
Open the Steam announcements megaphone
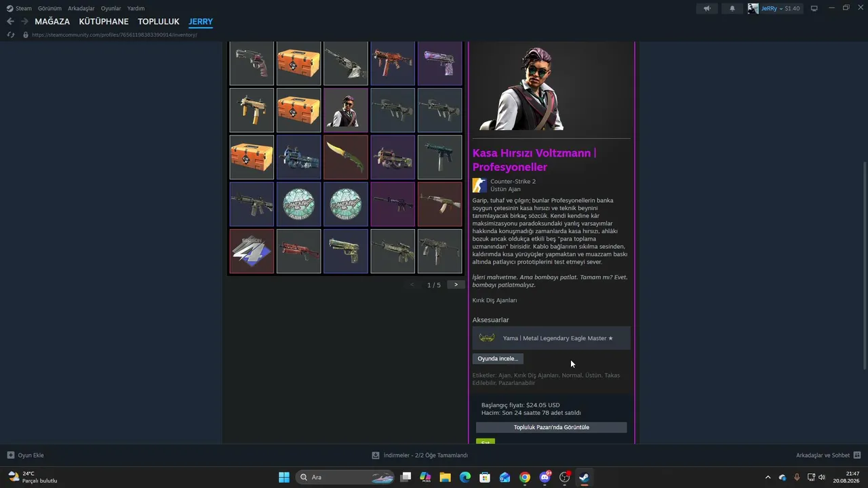pos(707,8)
